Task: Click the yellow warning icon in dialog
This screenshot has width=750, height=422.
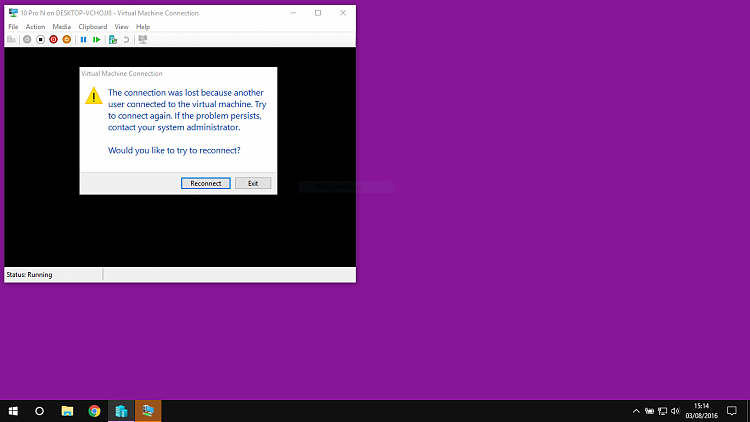Action: pyautogui.click(x=94, y=95)
